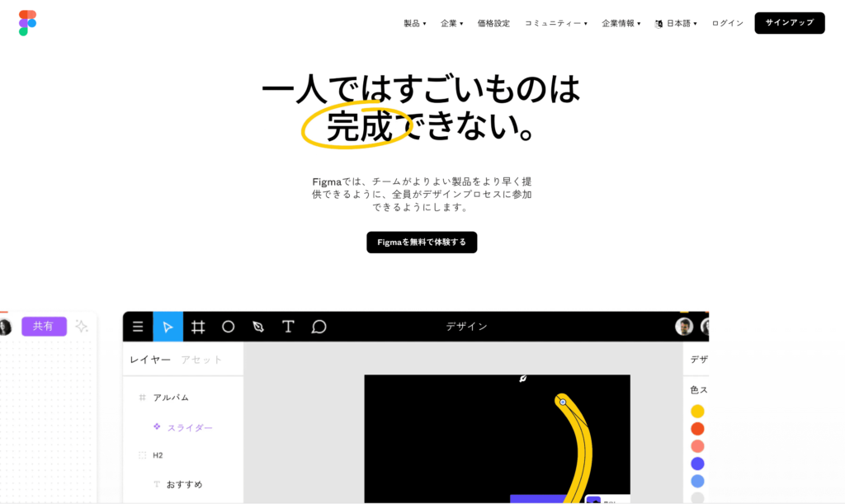Expand the 製品 dropdown menu
The width and height of the screenshot is (845, 504).
coord(414,23)
